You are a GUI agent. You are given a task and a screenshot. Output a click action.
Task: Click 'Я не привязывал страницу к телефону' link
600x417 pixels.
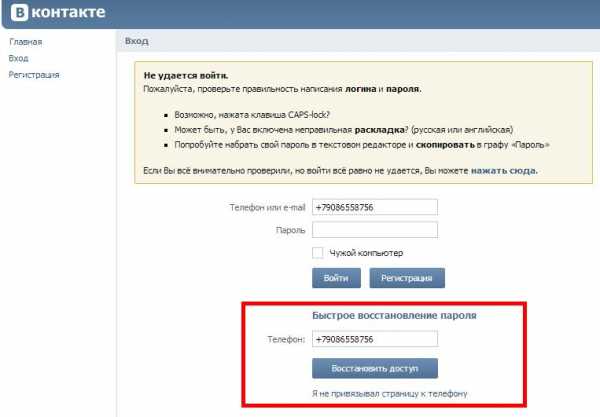click(390, 394)
